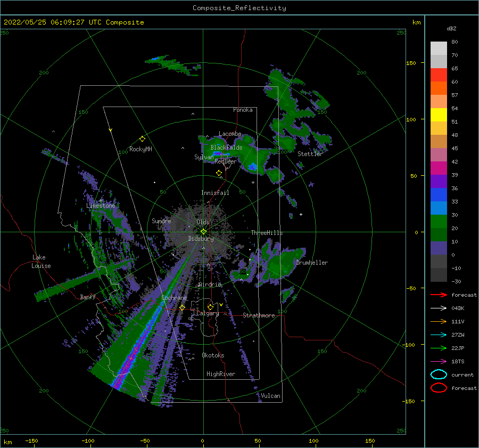Click the Blackfalds city label
The height and width of the screenshot is (448, 479).
(x=226, y=148)
